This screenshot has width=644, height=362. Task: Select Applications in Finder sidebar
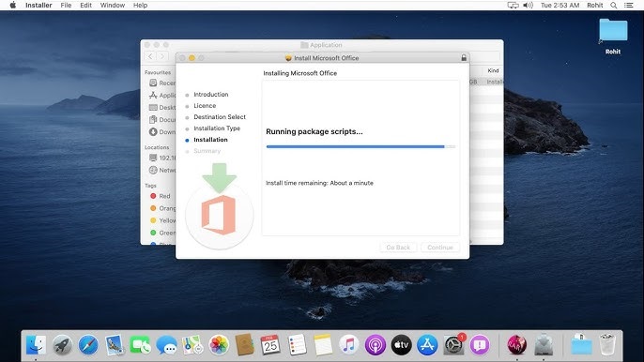point(162,96)
